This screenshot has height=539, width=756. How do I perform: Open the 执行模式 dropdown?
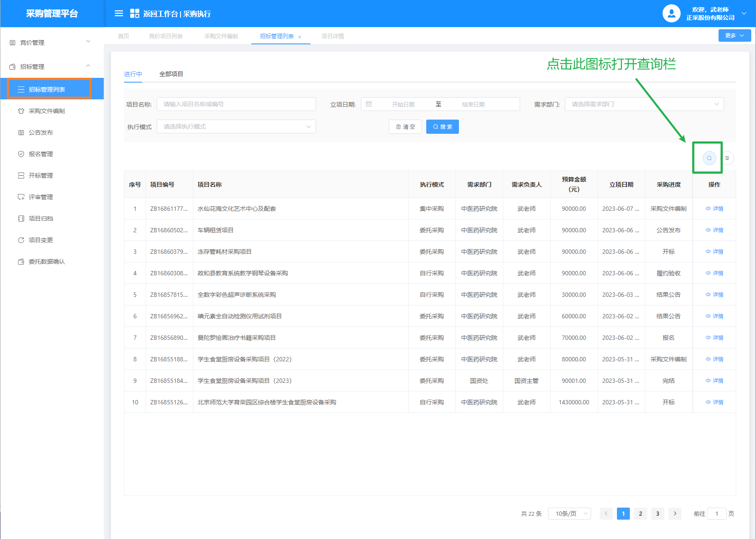[236, 126]
